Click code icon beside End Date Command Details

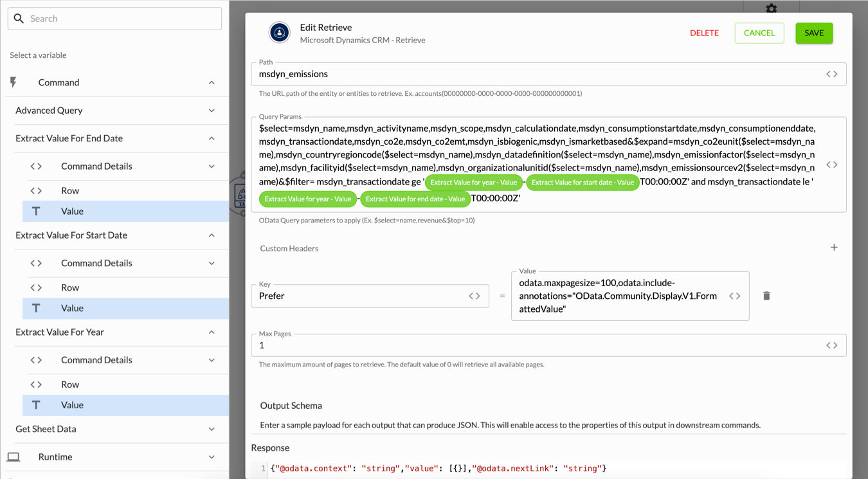[36, 166]
